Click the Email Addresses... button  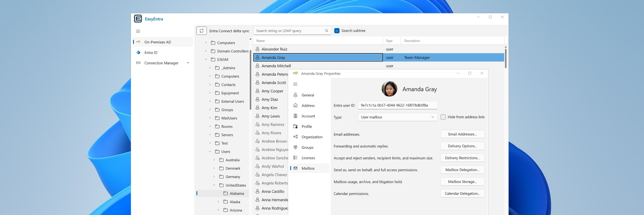pos(462,134)
